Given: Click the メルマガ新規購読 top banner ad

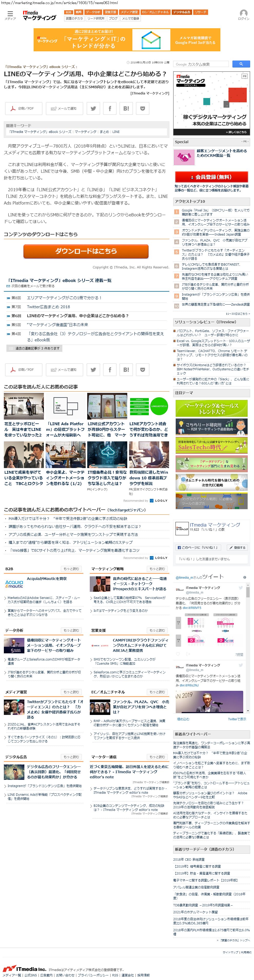Looking at the screenshot, I should point(127,40).
